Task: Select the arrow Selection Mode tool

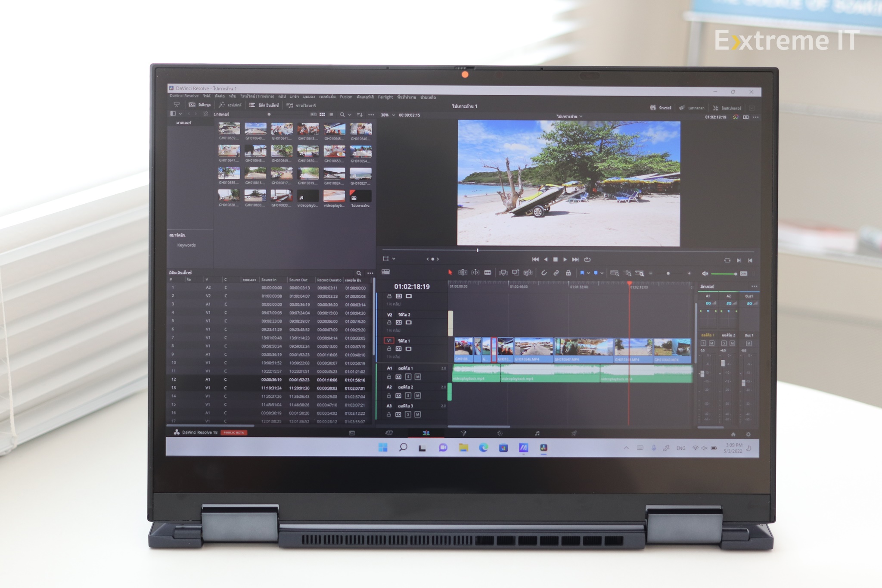Action: tap(450, 273)
